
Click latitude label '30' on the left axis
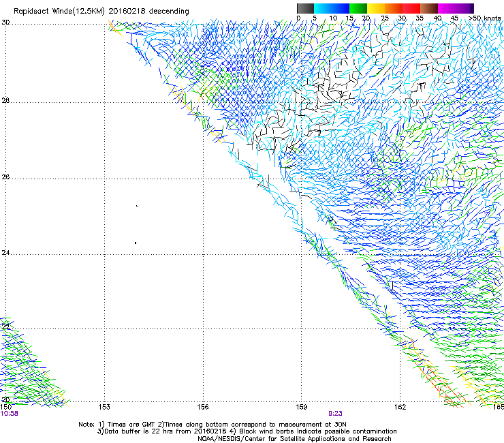point(5,22)
